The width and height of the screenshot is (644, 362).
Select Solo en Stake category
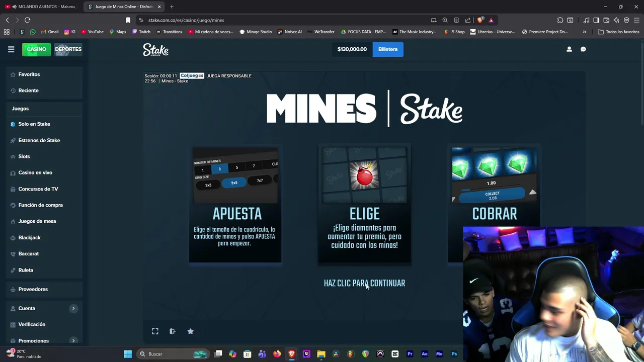point(34,124)
